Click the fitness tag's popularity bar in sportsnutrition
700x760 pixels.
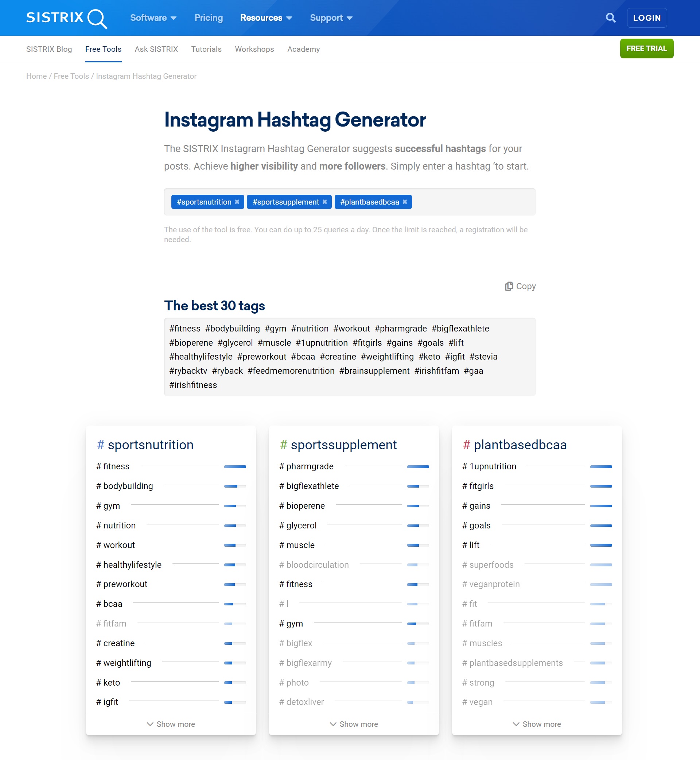point(235,467)
